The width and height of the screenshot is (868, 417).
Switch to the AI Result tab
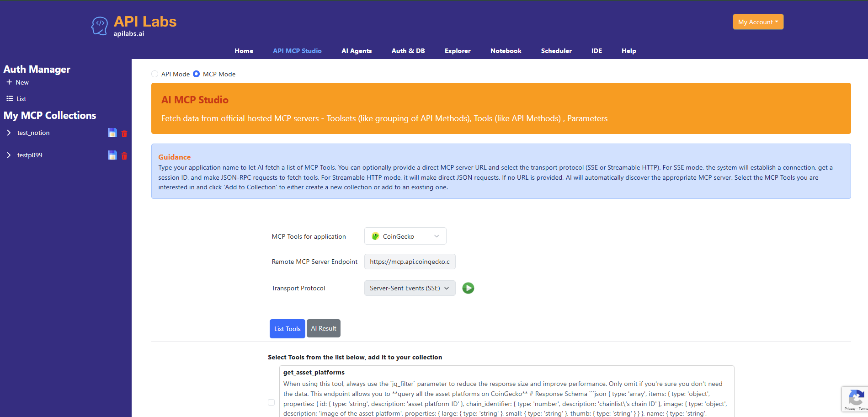pos(324,328)
